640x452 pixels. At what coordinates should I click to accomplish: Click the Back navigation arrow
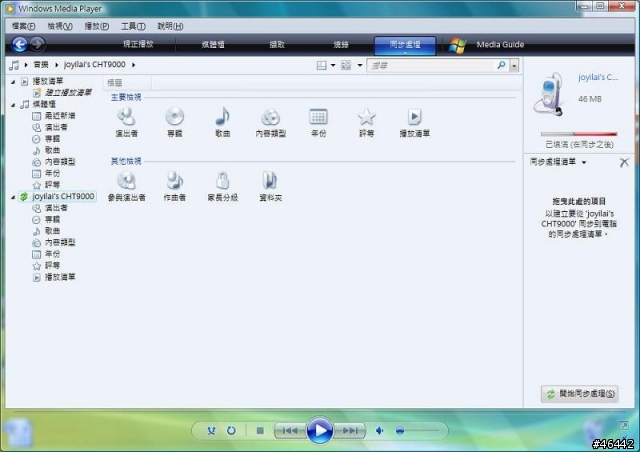20,44
